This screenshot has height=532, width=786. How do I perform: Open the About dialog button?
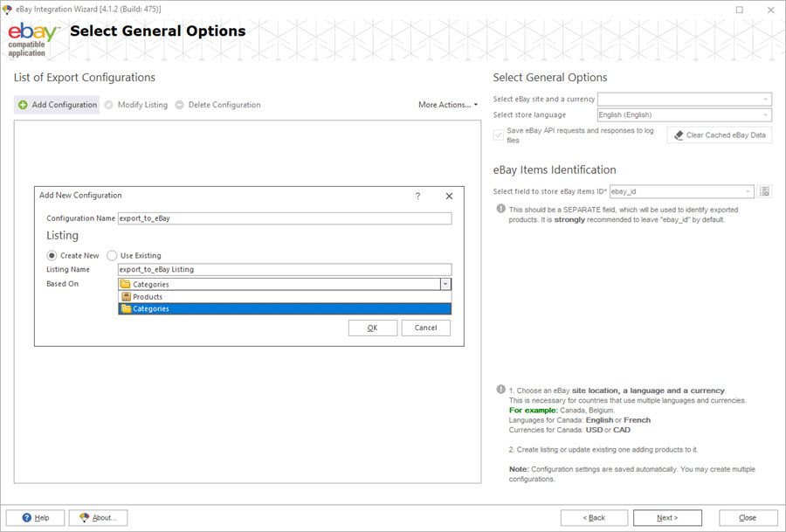tap(98, 518)
